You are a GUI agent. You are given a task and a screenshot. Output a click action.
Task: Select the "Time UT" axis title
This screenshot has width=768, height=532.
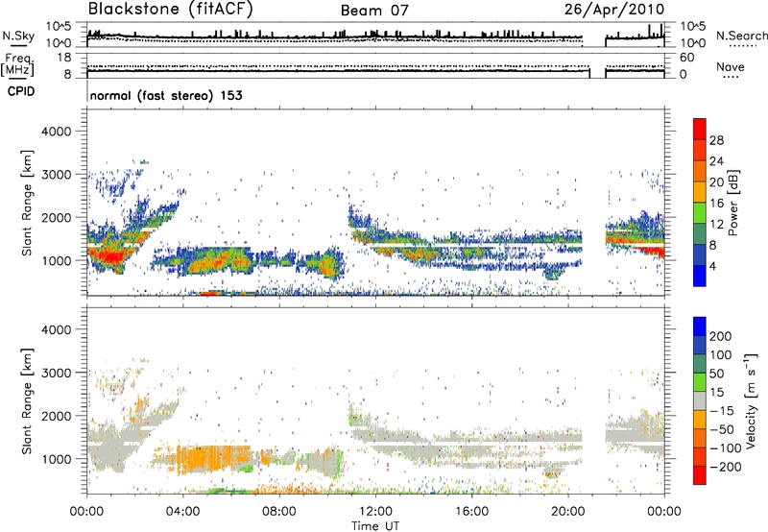375,526
